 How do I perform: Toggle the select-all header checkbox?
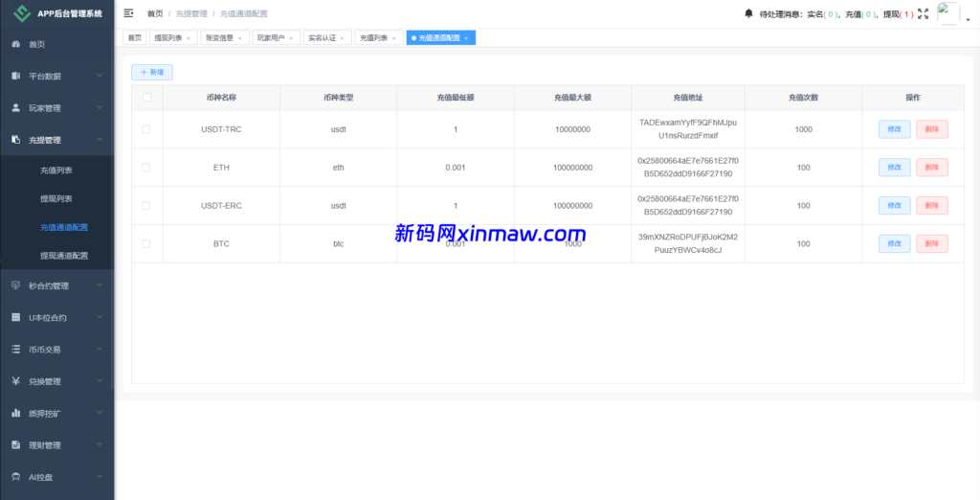coord(146,97)
